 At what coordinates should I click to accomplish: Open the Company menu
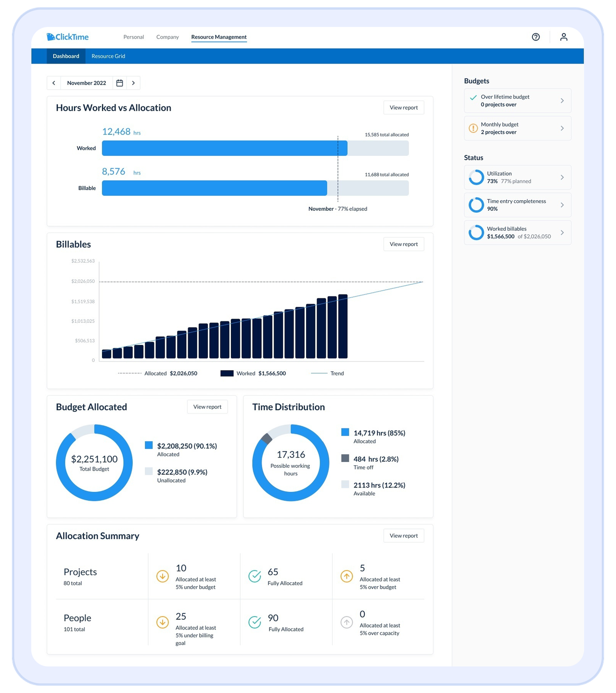pyautogui.click(x=167, y=37)
